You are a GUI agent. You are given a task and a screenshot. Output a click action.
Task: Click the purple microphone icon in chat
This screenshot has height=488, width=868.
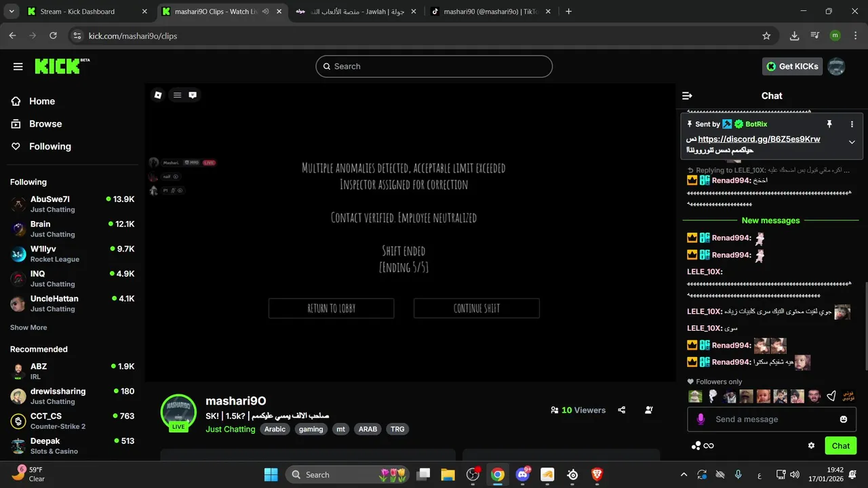tap(701, 420)
